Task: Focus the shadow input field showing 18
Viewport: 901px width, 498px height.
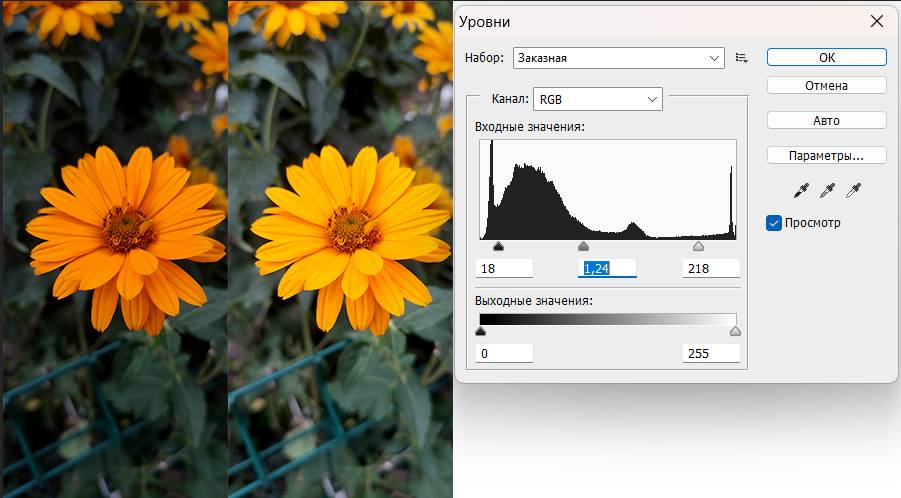Action: tap(505, 268)
